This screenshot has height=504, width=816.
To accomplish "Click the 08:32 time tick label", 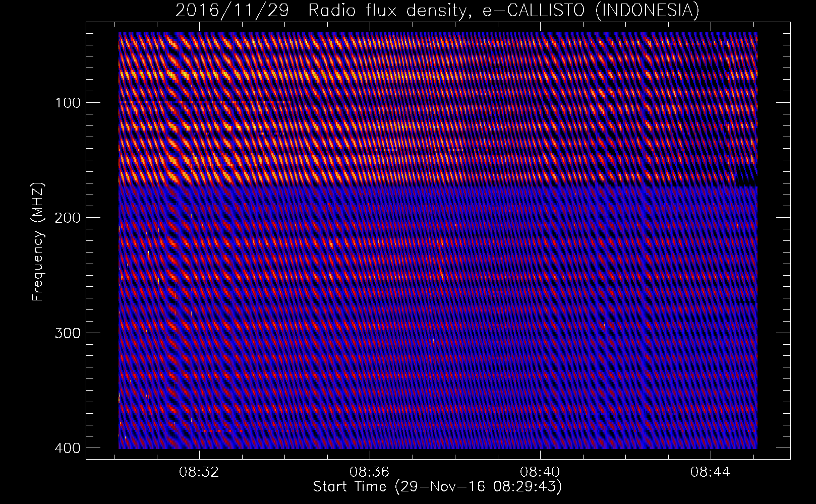I will click(200, 472).
